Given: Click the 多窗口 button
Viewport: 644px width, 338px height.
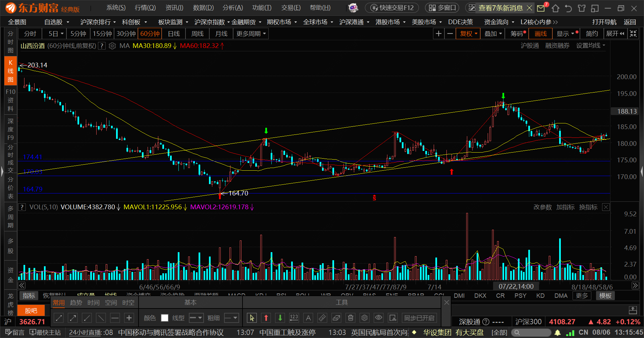Looking at the screenshot, I should 443,8.
